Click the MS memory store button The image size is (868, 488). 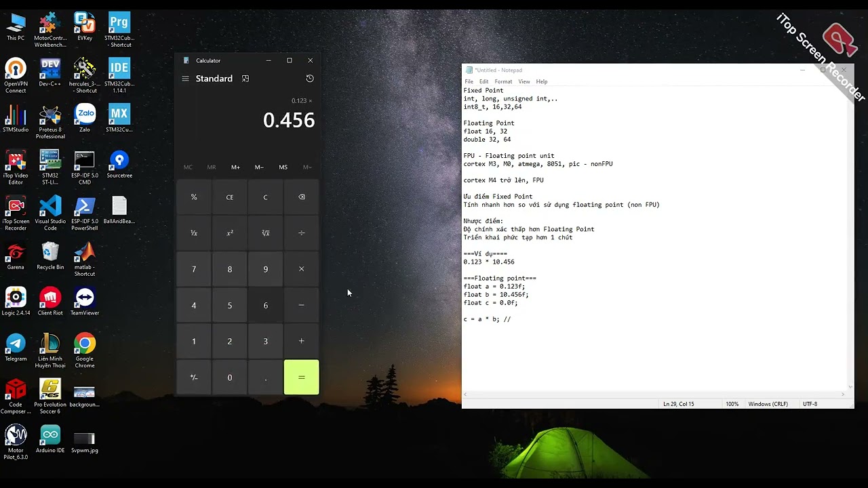(x=283, y=167)
